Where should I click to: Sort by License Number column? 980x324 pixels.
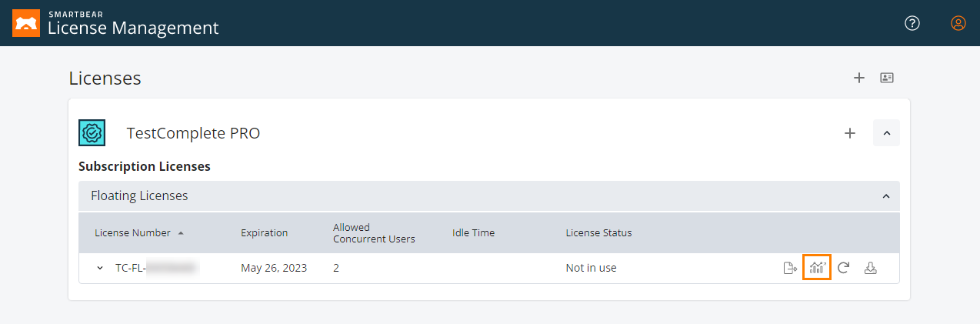pos(138,232)
